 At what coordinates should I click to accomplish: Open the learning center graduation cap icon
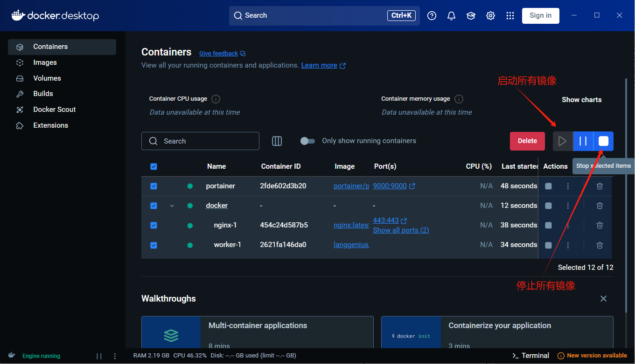click(471, 15)
